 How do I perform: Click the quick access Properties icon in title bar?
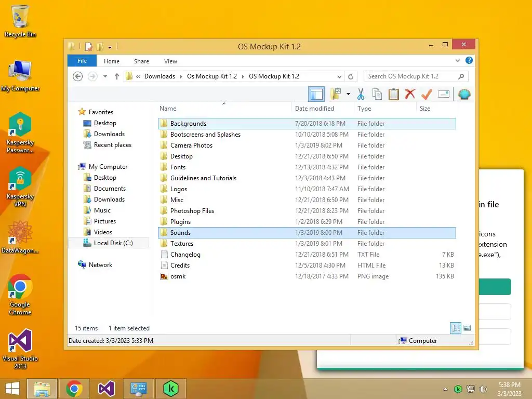[x=88, y=46]
